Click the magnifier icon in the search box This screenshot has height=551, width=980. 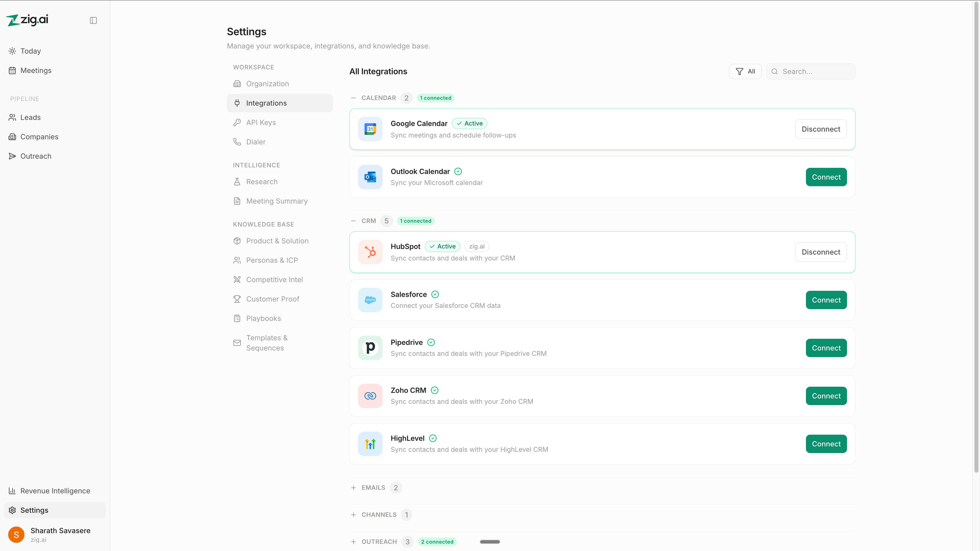774,71
